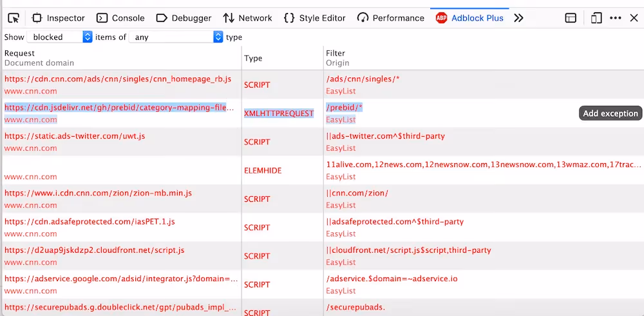
Task: Select the cnn_homepage_rb.js request row
Action: tap(118, 79)
